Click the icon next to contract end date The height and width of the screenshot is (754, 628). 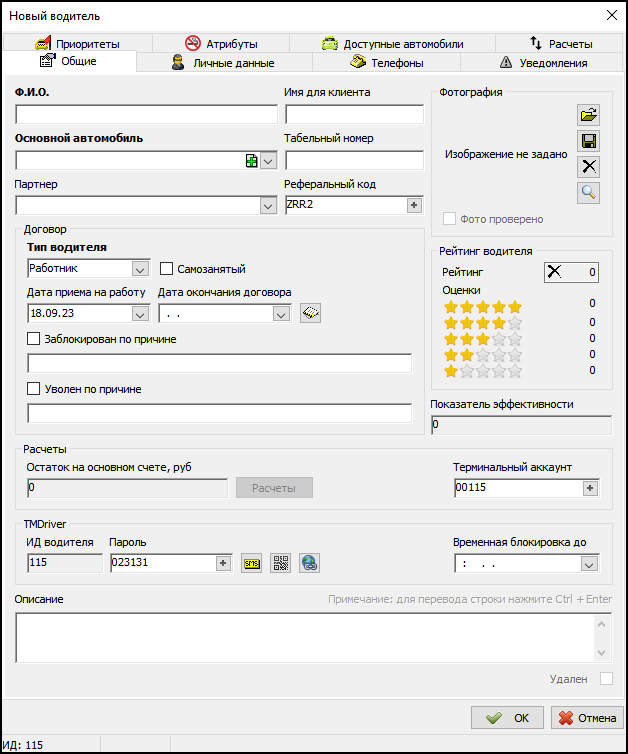tap(311, 313)
